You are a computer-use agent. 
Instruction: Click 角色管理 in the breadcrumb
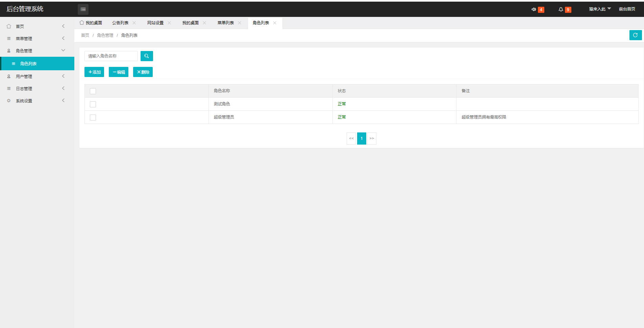tap(105, 35)
